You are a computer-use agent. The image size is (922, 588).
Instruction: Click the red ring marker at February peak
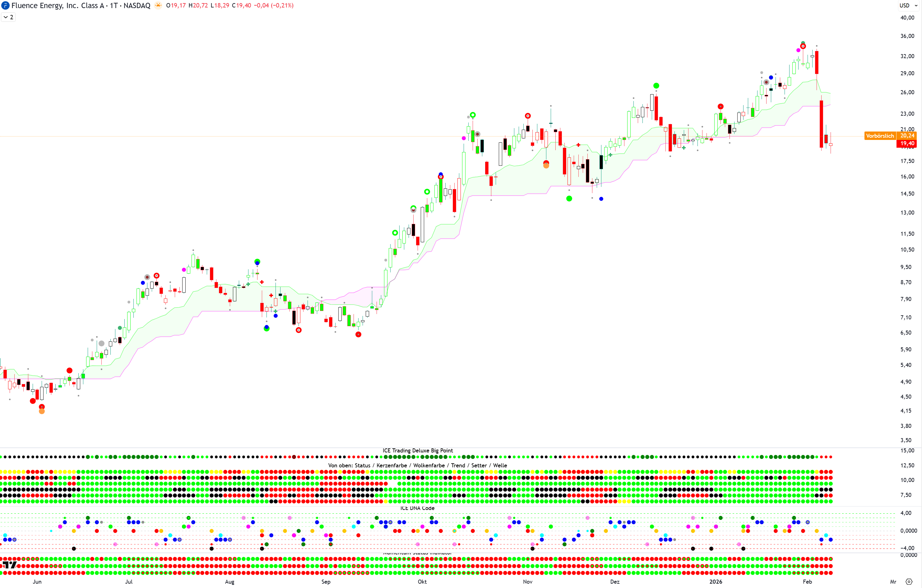[803, 46]
